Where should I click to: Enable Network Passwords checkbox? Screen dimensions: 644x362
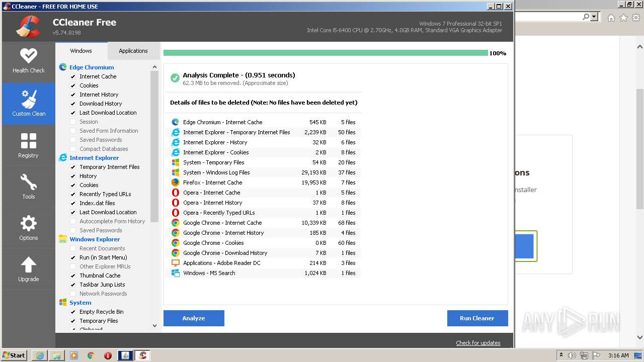tap(73, 294)
